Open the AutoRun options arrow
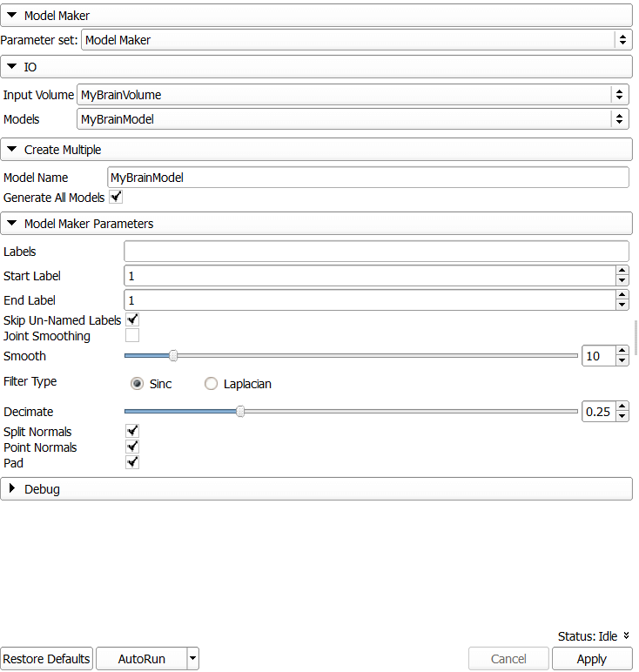 click(x=193, y=658)
